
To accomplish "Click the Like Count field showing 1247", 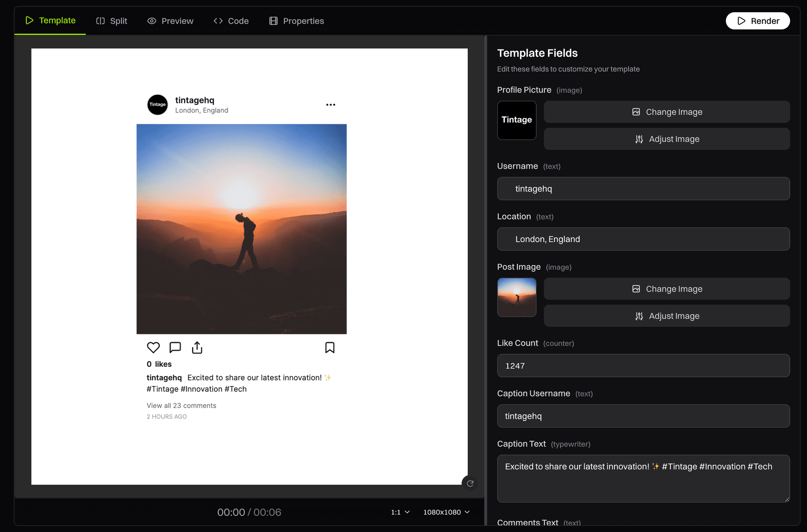I will tap(643, 366).
